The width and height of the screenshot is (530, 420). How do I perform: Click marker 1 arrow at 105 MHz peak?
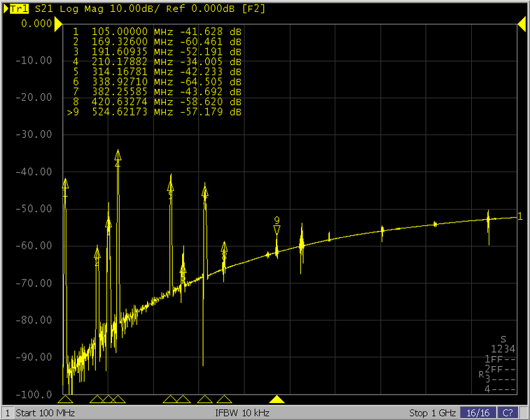[x=65, y=183]
